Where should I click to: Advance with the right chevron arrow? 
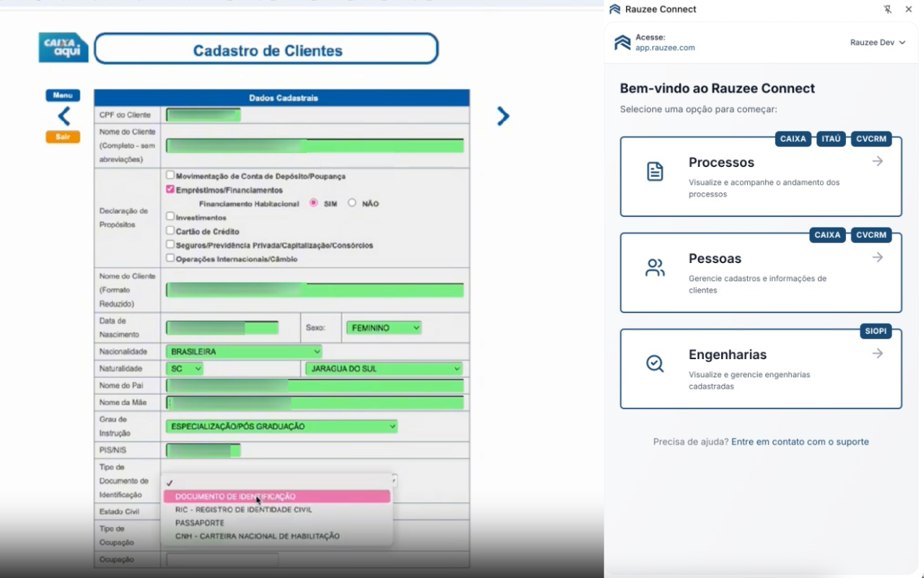pyautogui.click(x=503, y=116)
